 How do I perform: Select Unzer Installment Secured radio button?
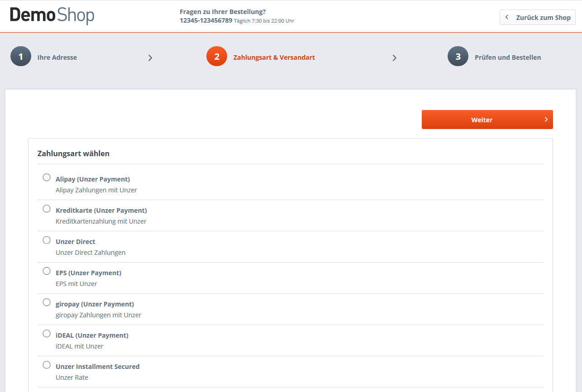point(47,365)
